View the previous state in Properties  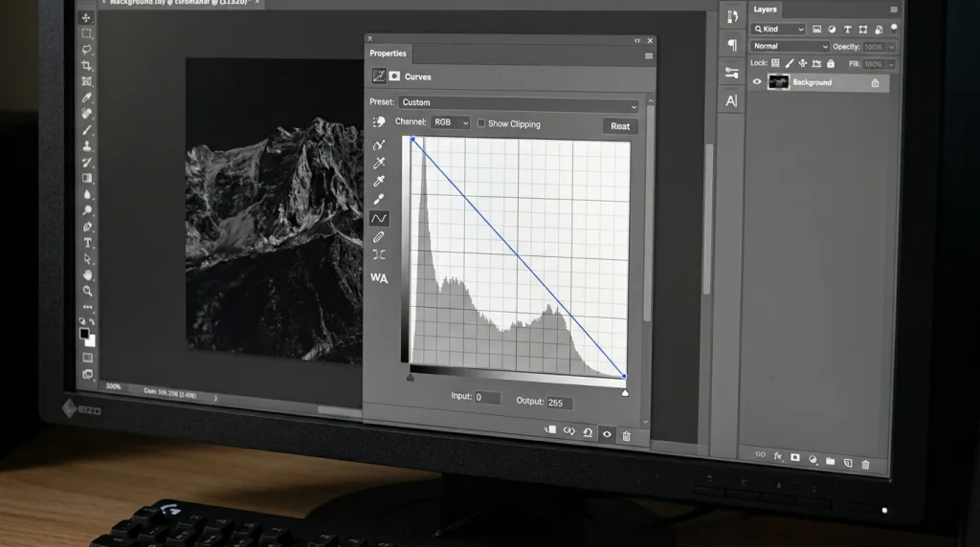568,431
